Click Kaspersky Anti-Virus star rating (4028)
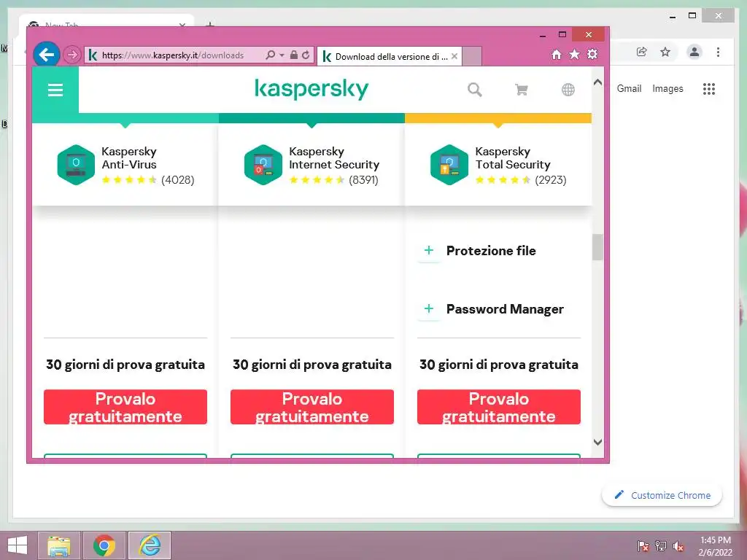The width and height of the screenshot is (747, 560). coord(147,180)
